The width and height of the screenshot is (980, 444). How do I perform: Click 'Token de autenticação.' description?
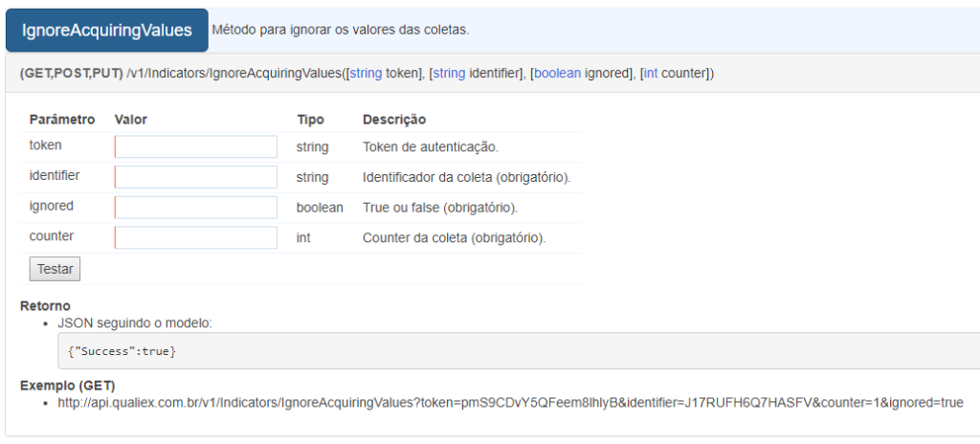(x=431, y=147)
